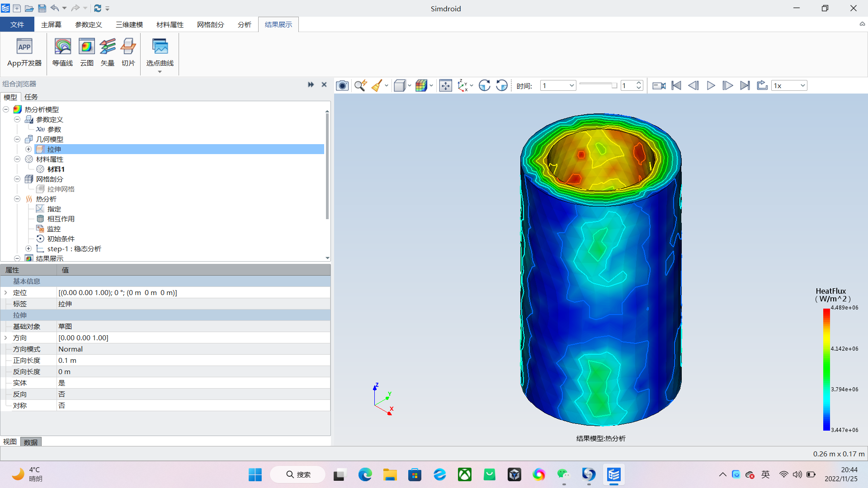Increase the frame number stepper

639,83
